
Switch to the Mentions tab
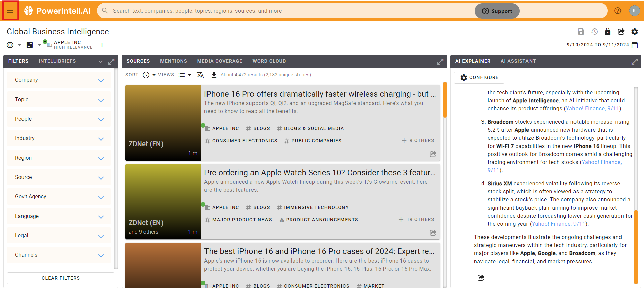(174, 61)
